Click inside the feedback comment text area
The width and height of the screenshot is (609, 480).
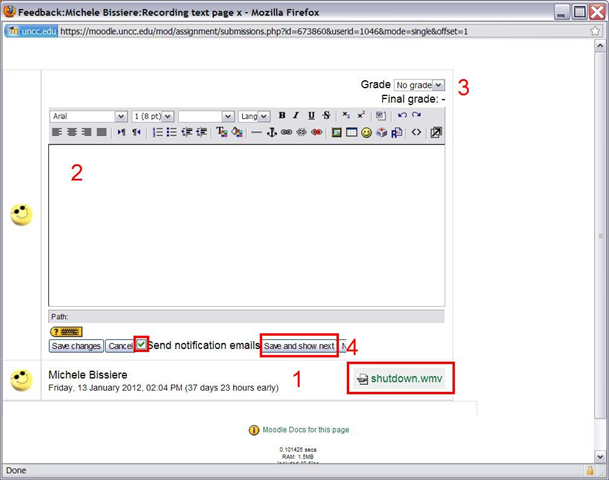click(246, 225)
